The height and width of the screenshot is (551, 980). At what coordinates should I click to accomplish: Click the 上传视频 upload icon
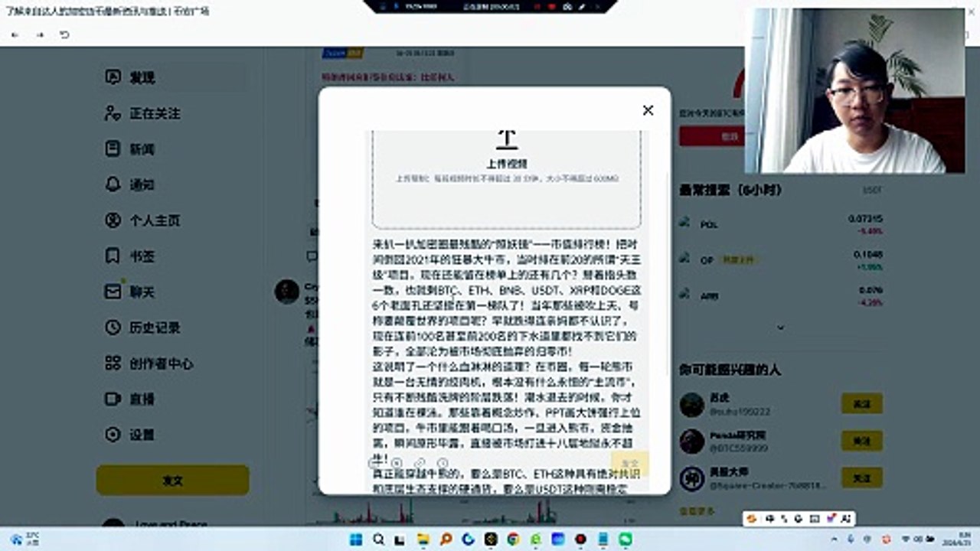(x=507, y=139)
